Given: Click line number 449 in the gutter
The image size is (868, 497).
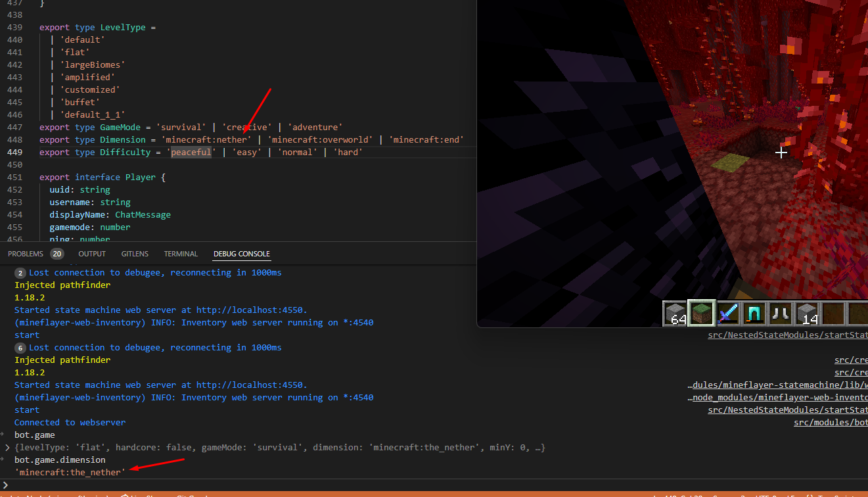Looking at the screenshot, I should (14, 153).
